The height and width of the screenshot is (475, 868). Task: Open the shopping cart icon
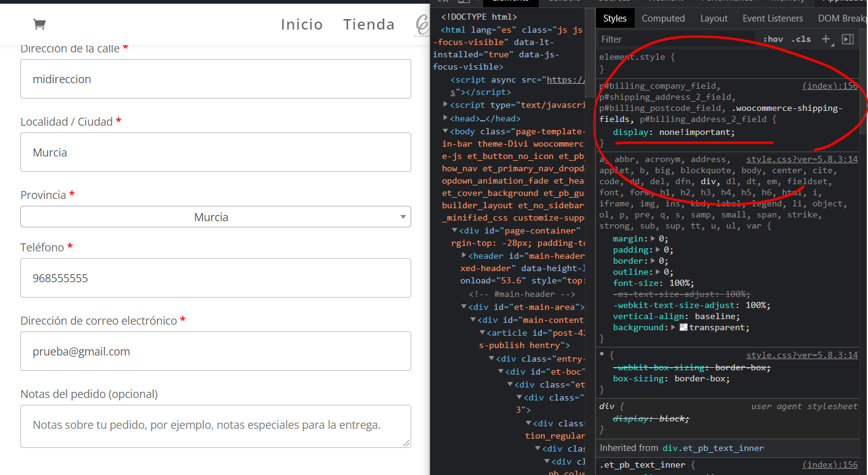(x=39, y=24)
